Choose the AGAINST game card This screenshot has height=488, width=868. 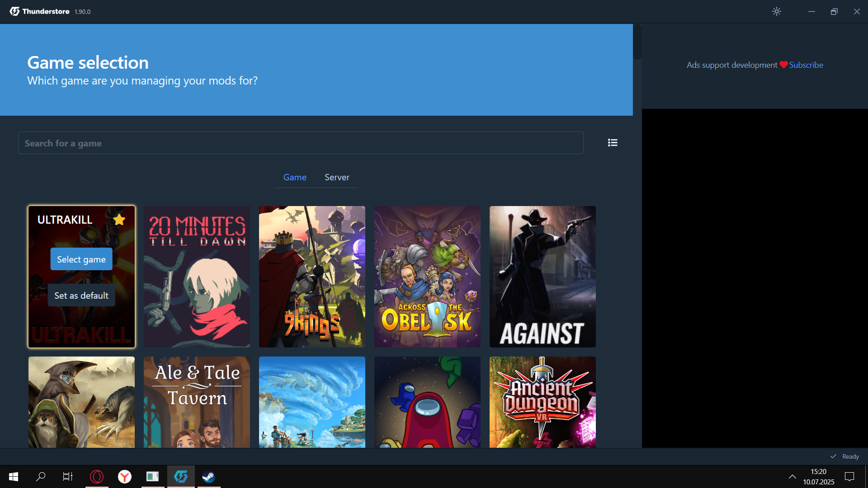(x=542, y=277)
